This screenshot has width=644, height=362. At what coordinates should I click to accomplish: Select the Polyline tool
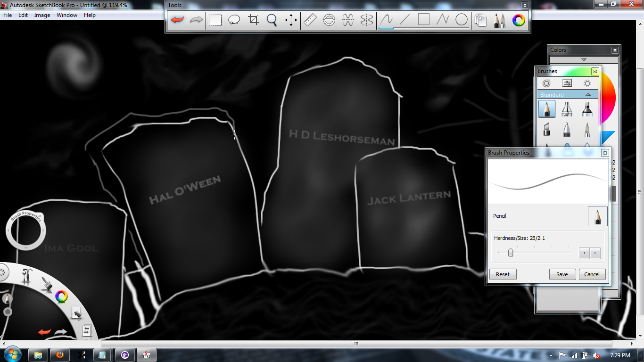443,20
